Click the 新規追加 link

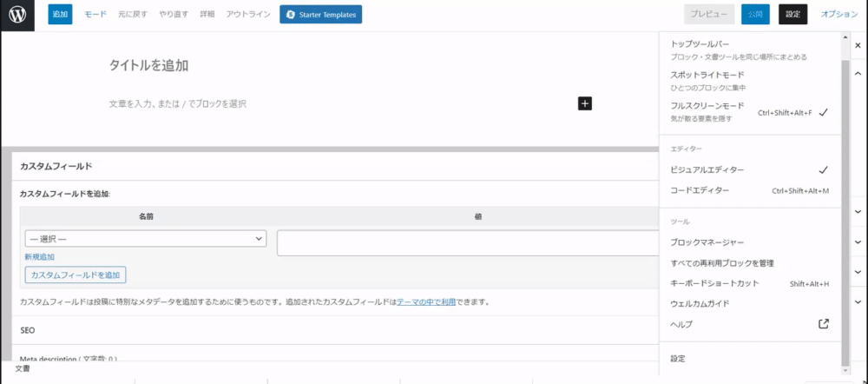(x=39, y=257)
